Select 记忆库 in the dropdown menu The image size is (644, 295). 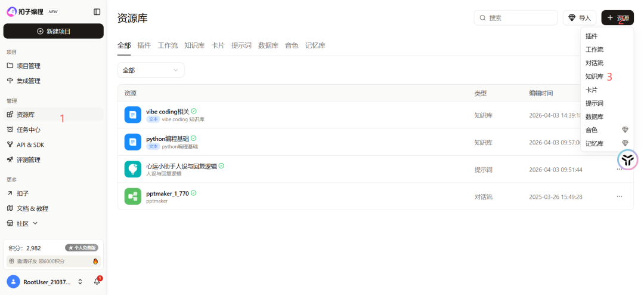coord(607,143)
